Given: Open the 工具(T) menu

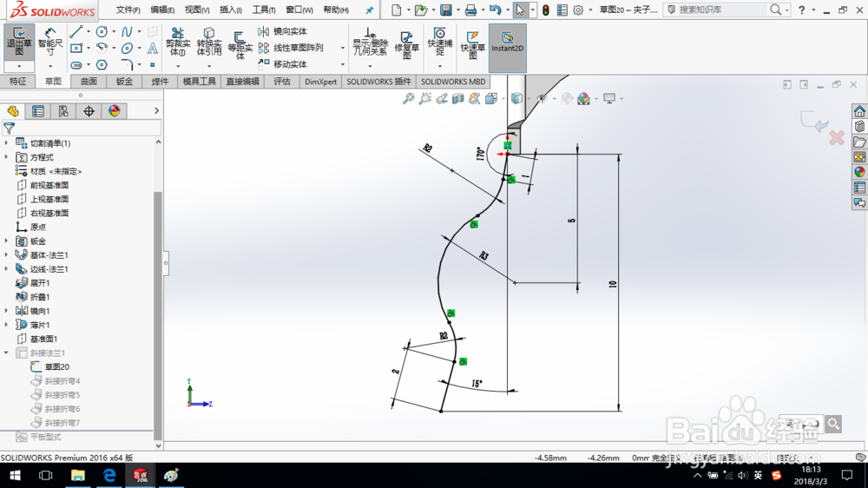Looking at the screenshot, I should click(264, 10).
